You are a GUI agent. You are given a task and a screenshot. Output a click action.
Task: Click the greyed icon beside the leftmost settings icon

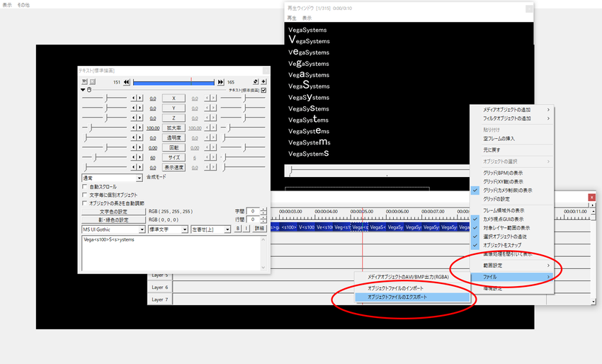tap(93, 81)
